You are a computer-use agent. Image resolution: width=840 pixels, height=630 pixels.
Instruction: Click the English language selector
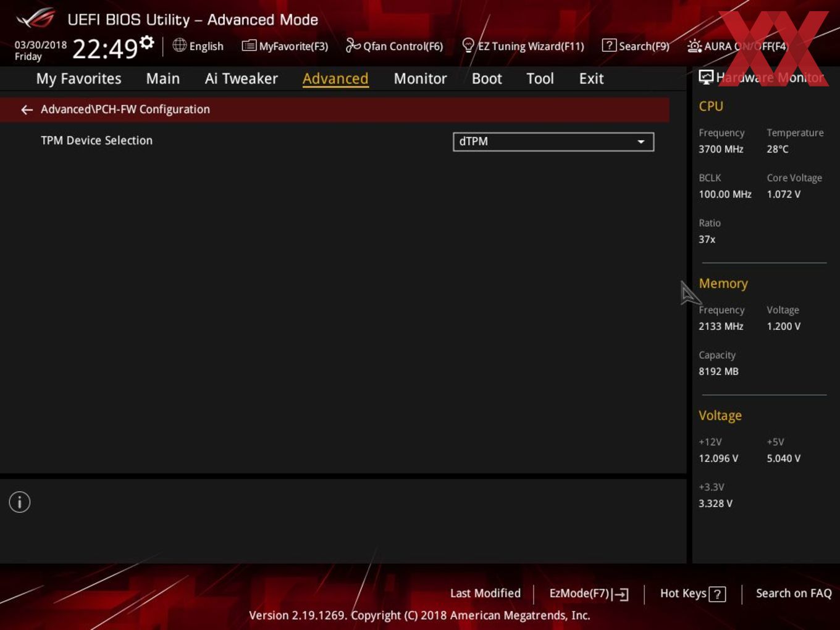tap(206, 46)
